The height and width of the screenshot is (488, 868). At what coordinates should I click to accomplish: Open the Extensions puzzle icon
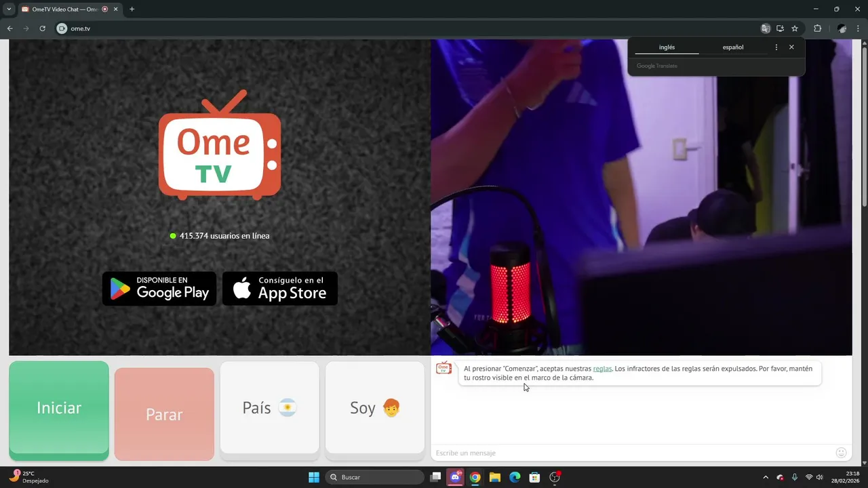[817, 28]
